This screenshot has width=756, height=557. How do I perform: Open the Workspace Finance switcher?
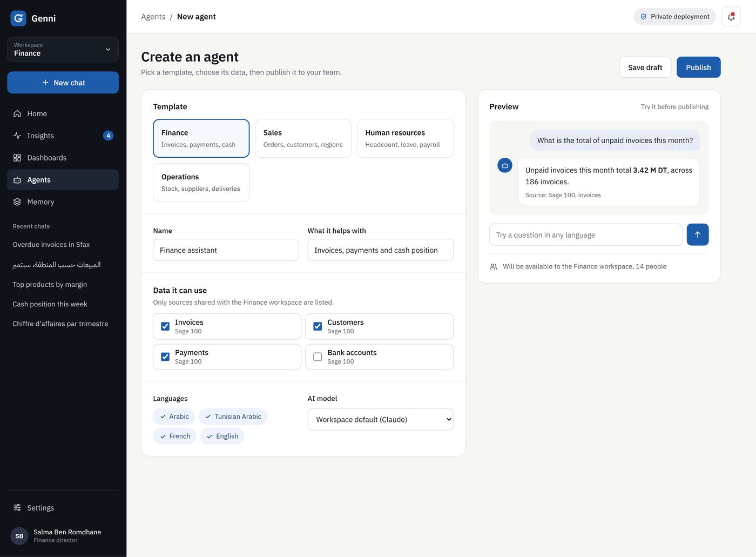pos(63,49)
